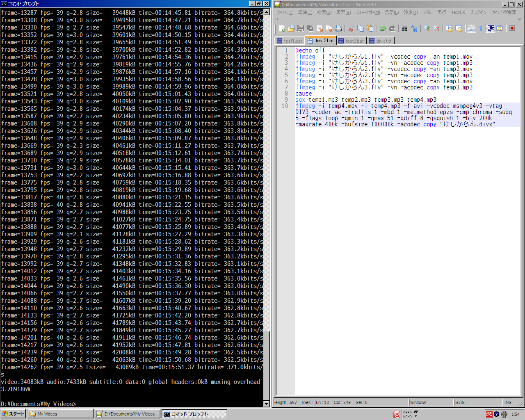Toggle show all characters pilcrow icon
Viewport: 525px width, 420px height.
(481, 28)
